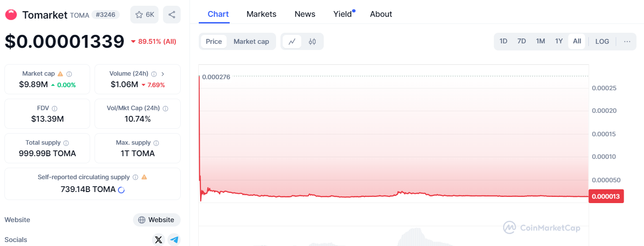Click the 0.000013 current price marker
The image size is (644, 246).
click(606, 196)
